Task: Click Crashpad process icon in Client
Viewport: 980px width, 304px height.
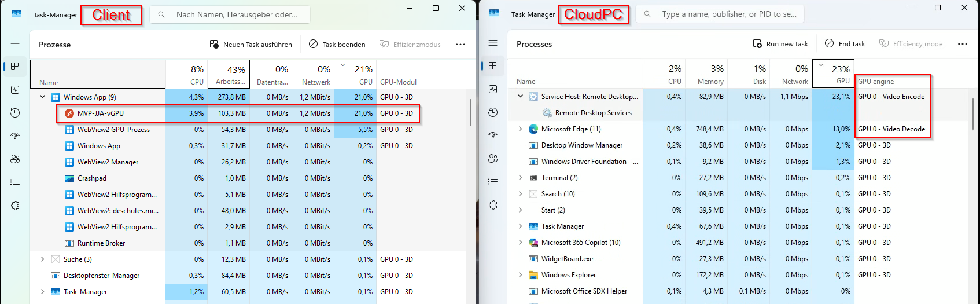Action: (x=69, y=178)
